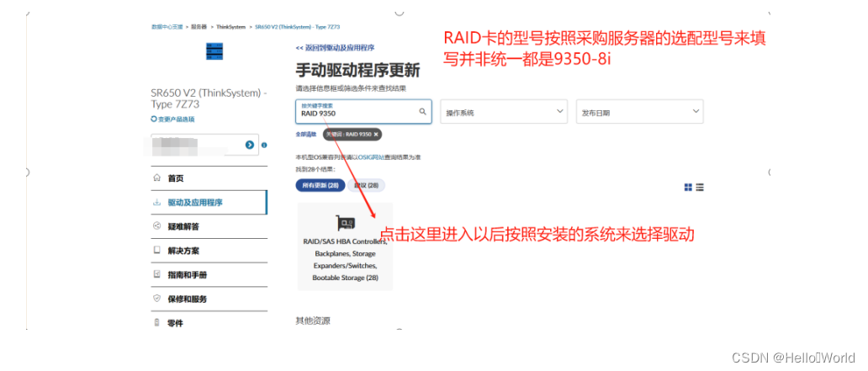Viewport: 868px width, 371px height.
Task: Select the 所有更新 (28) filter tab
Action: point(320,185)
